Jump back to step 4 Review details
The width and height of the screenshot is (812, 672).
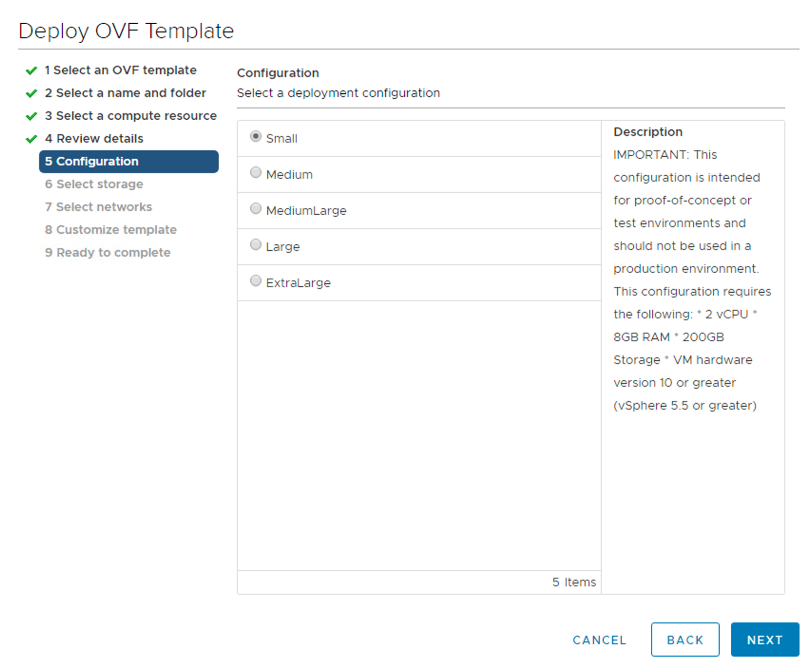click(x=94, y=139)
